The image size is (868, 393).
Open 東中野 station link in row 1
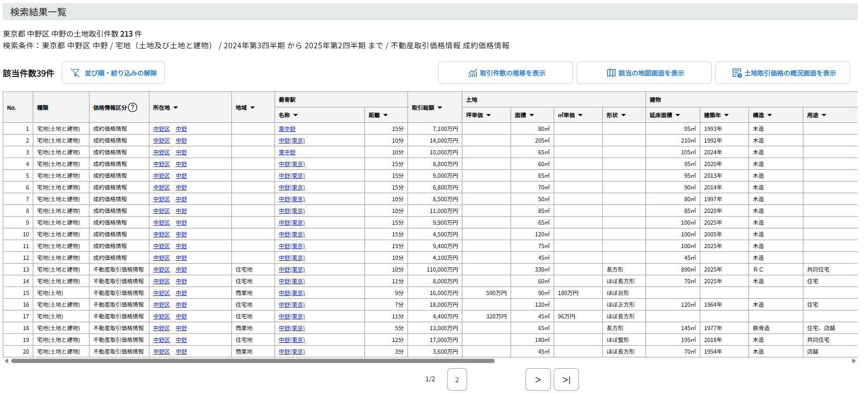pos(287,129)
